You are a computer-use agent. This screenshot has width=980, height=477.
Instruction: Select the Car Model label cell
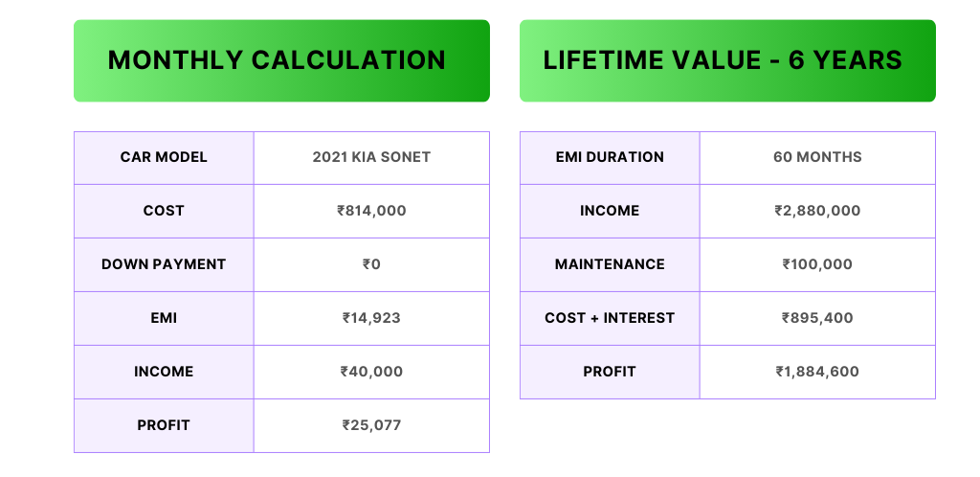(164, 157)
